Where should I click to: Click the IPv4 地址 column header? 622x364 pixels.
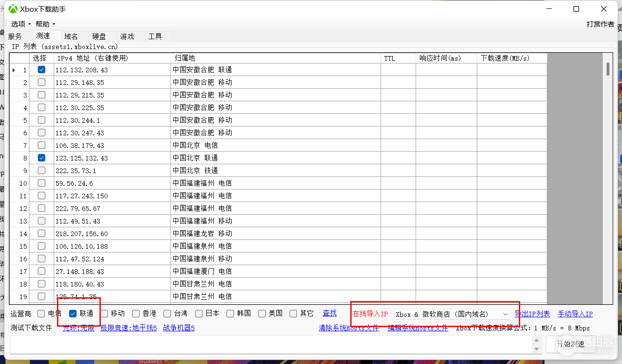pos(112,58)
